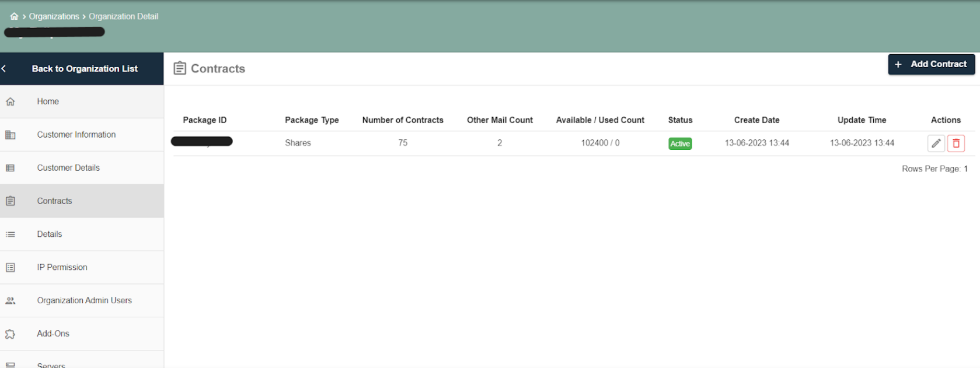Click the plus icon on Add Contract
Image resolution: width=980 pixels, height=368 pixels.
[898, 64]
